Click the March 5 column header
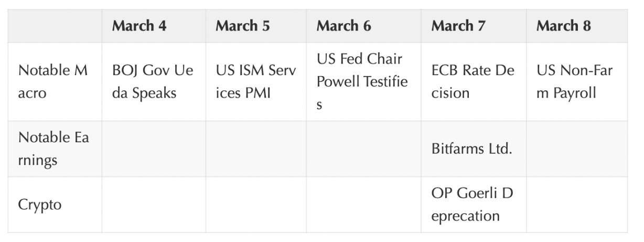644x242 pixels. 242,26
